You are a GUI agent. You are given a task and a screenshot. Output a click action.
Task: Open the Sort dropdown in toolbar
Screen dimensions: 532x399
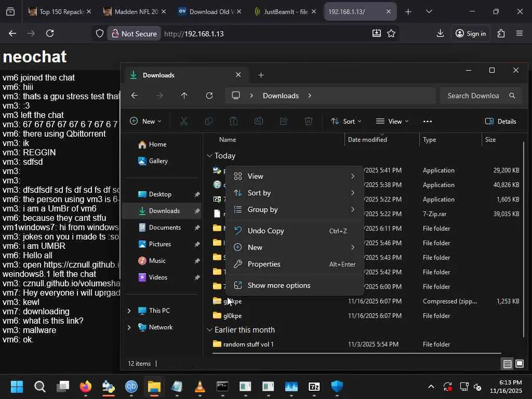pos(346,121)
